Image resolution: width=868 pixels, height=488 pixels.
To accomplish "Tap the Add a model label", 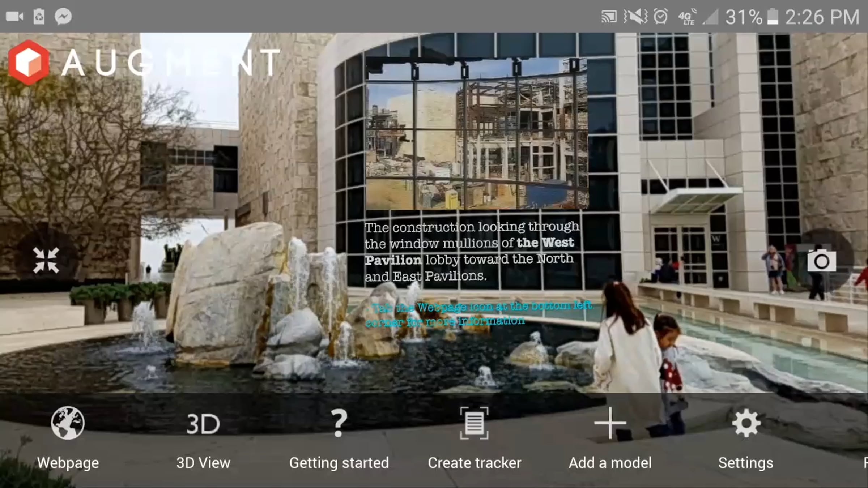I will click(x=610, y=463).
